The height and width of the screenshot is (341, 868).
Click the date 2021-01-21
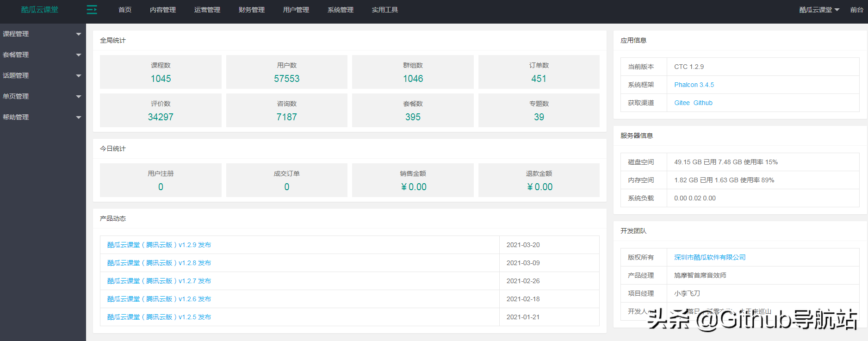pos(523,317)
